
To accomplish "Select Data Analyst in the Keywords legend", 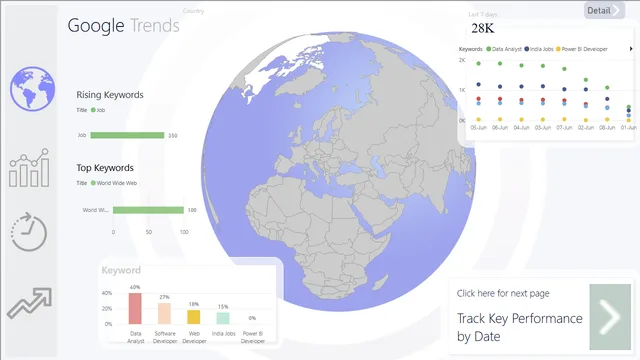I will click(x=504, y=49).
